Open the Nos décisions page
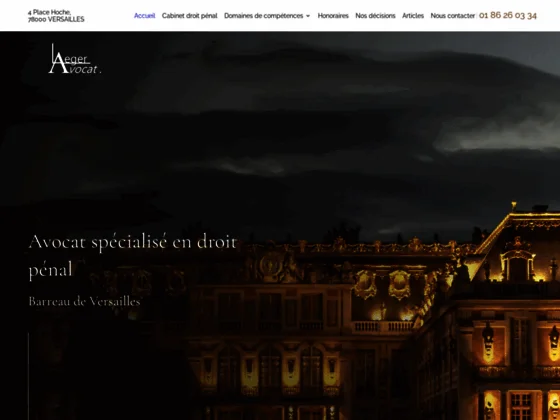The width and height of the screenshot is (560, 420). (375, 16)
